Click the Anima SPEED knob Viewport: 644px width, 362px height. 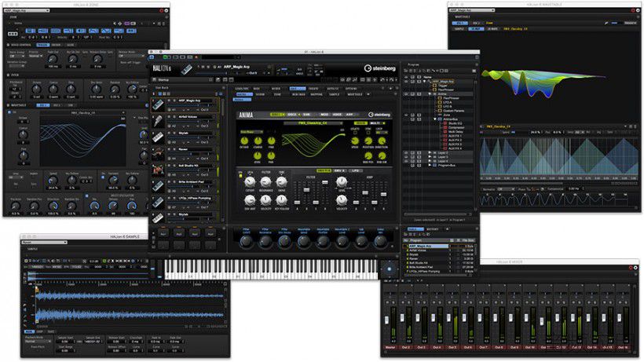click(355, 141)
